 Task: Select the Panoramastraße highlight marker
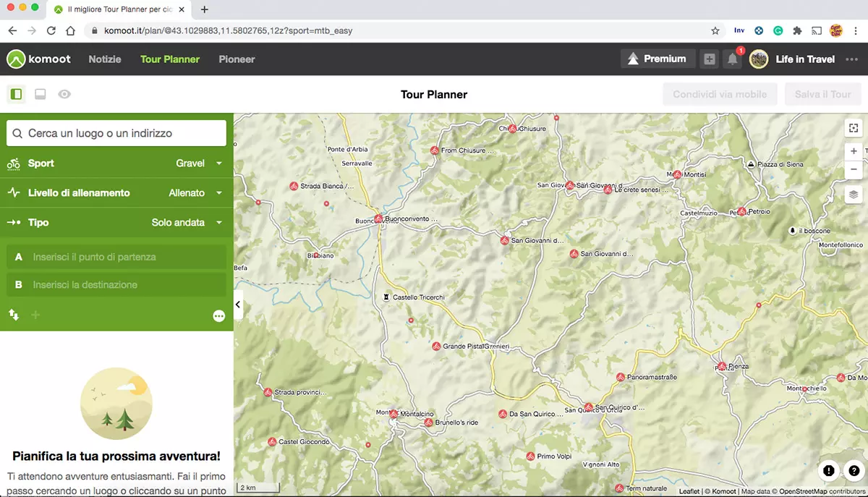click(x=621, y=378)
